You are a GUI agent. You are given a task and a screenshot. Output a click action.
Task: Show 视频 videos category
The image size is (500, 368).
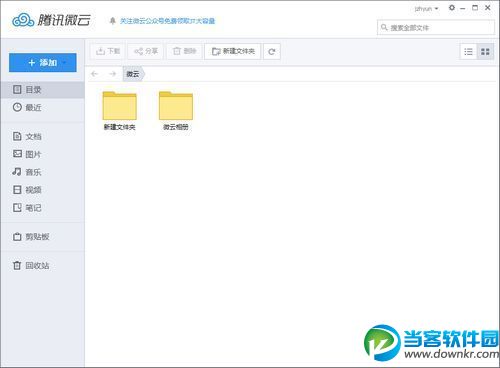(42, 190)
